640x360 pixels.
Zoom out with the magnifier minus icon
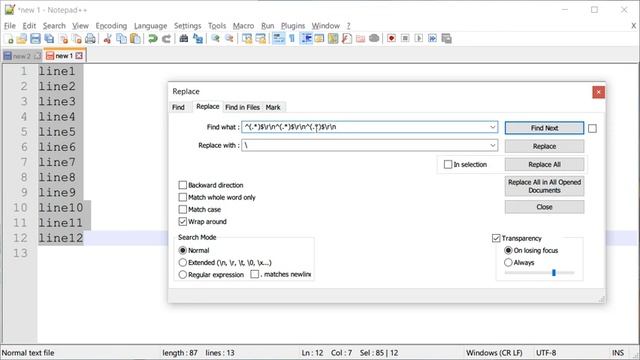pyautogui.click(x=229, y=39)
